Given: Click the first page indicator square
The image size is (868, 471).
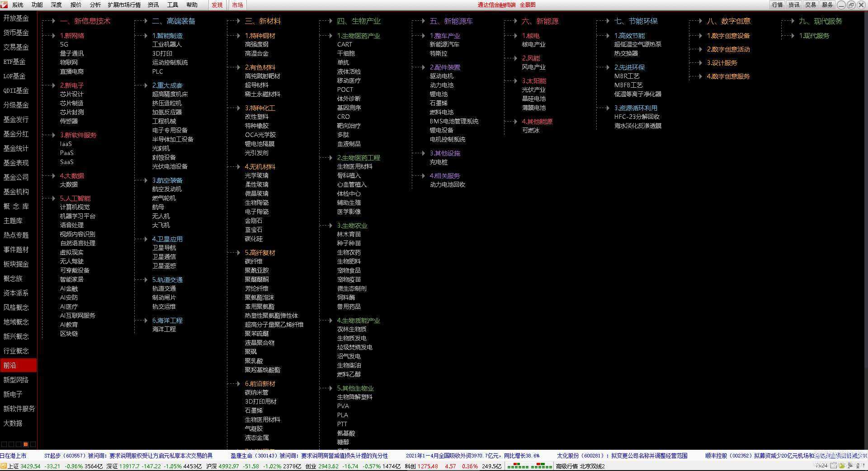Looking at the screenshot, I should [x=4, y=444].
